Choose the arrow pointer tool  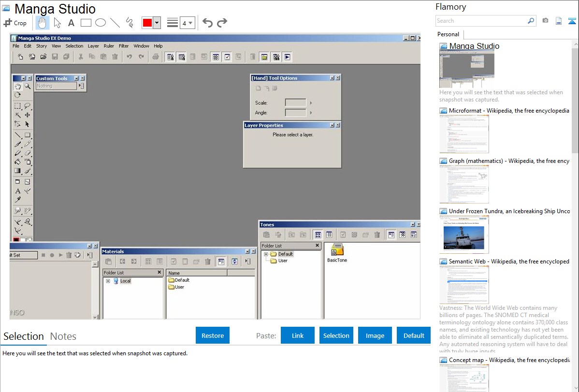click(x=57, y=23)
